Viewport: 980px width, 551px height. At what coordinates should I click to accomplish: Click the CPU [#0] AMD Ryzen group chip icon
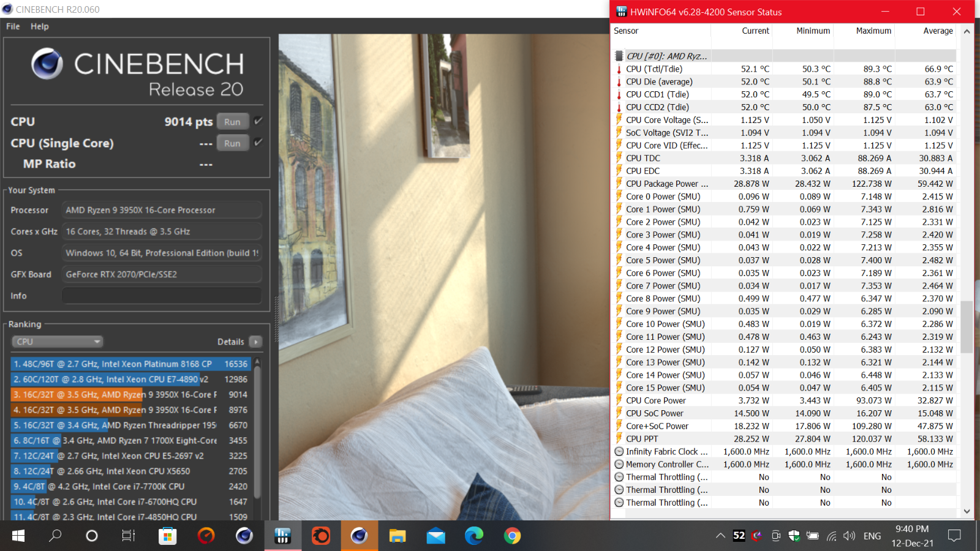(x=619, y=56)
